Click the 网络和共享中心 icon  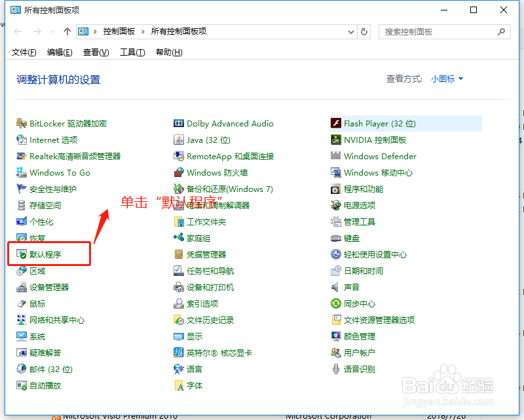[22, 320]
